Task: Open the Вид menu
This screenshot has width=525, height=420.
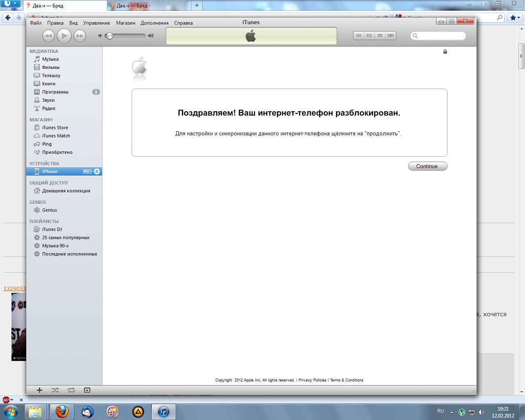Action: coord(73,23)
